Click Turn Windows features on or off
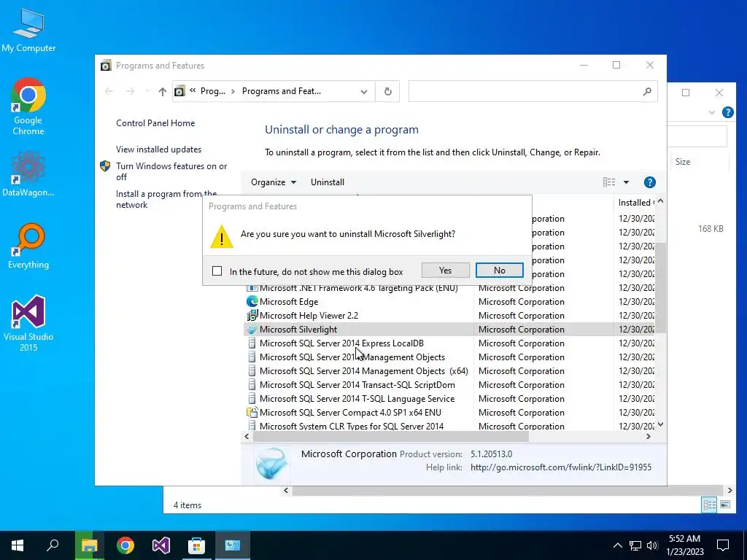This screenshot has width=747, height=560. tap(171, 171)
